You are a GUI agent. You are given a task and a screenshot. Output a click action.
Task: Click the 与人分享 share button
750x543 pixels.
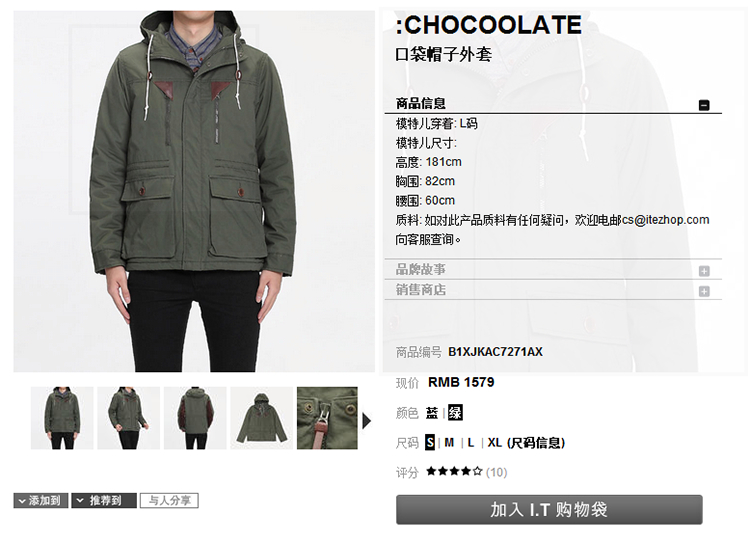pos(169,500)
